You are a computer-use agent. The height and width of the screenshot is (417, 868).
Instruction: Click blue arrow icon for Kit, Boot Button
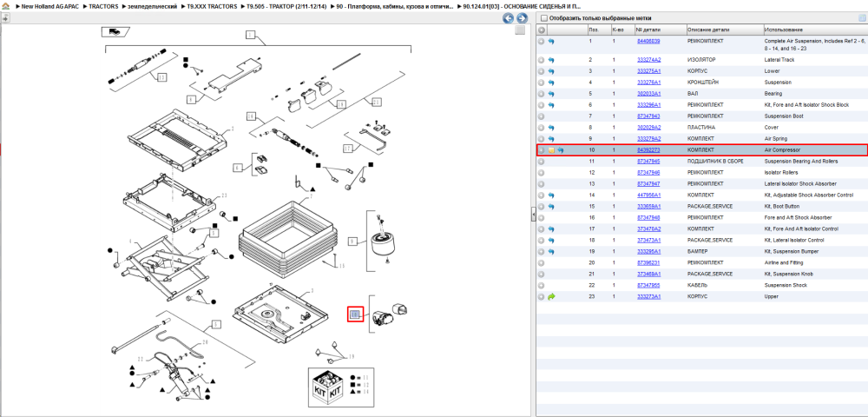pos(551,207)
